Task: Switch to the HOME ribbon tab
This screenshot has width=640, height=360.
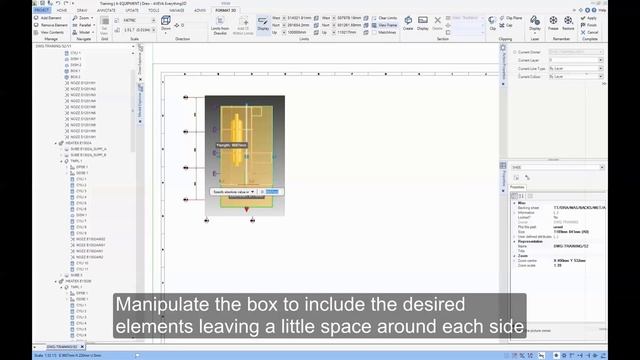Action: (62, 10)
